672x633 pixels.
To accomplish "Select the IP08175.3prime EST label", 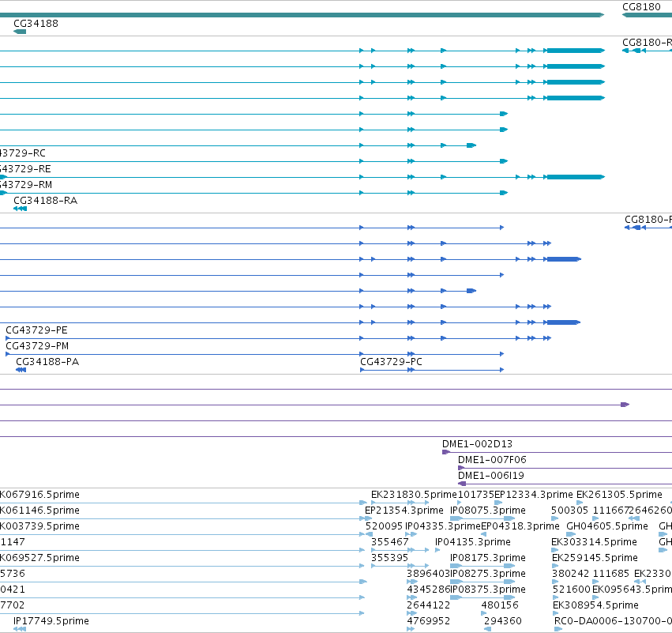I will 488,558.
